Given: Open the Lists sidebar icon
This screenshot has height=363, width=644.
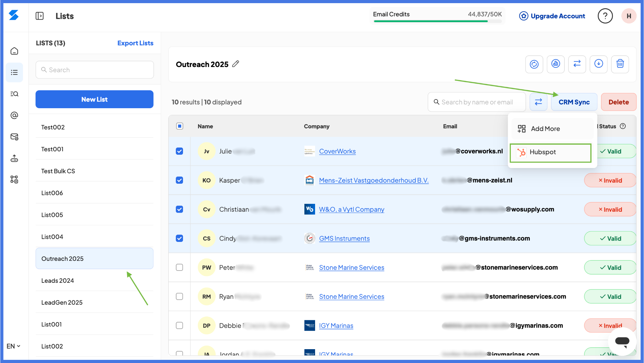Looking at the screenshot, I should [14, 72].
